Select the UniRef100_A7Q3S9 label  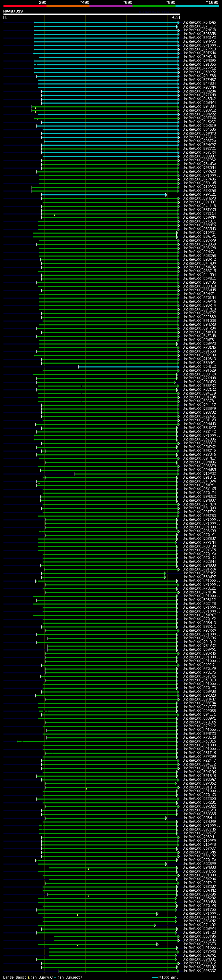199,244
